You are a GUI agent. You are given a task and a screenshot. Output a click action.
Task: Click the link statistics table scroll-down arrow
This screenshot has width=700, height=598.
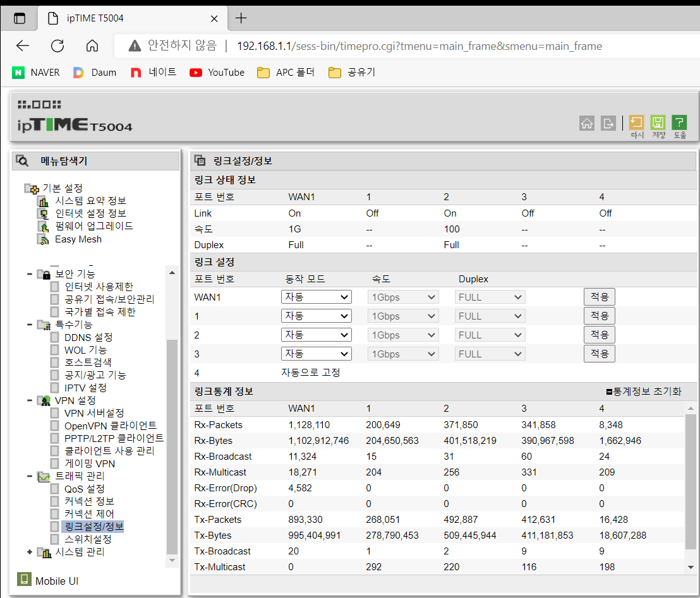point(691,567)
